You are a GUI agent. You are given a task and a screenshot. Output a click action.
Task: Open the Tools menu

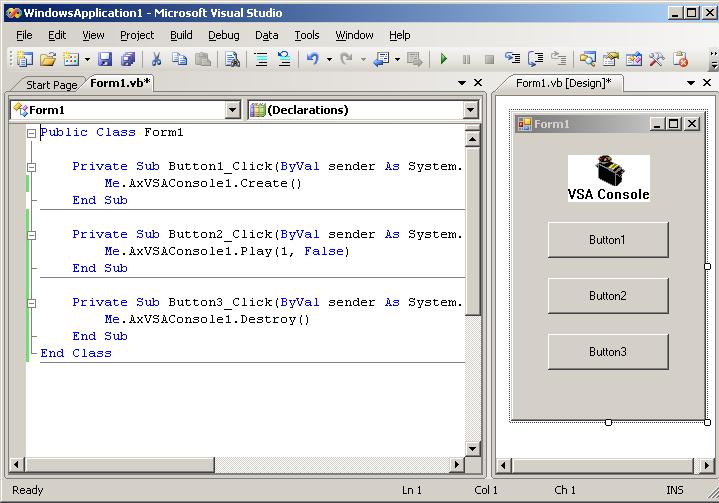pyautogui.click(x=307, y=35)
